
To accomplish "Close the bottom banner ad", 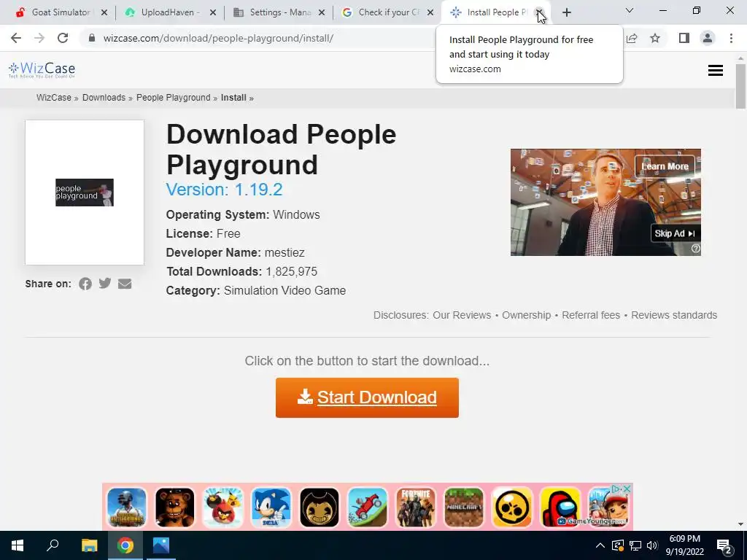I will point(627,489).
